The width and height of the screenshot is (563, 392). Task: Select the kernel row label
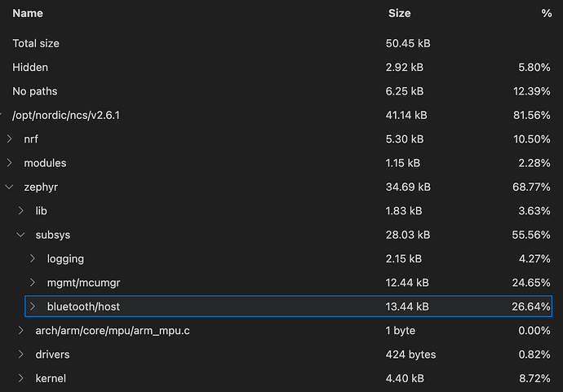point(51,378)
